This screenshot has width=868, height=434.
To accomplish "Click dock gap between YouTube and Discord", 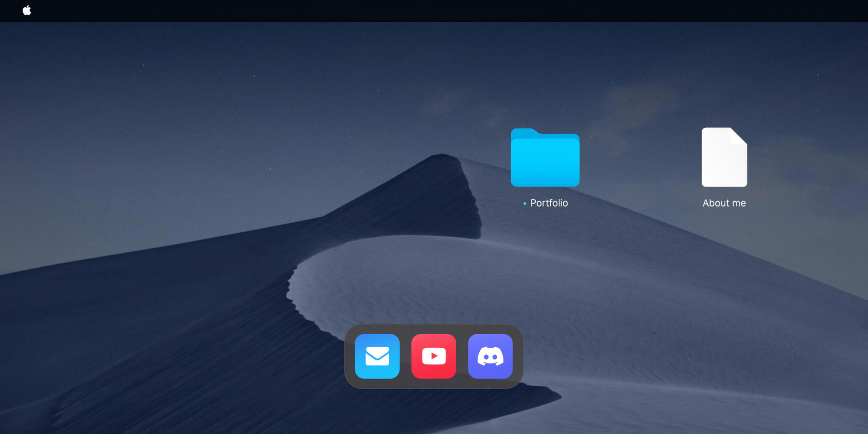I will pos(462,356).
